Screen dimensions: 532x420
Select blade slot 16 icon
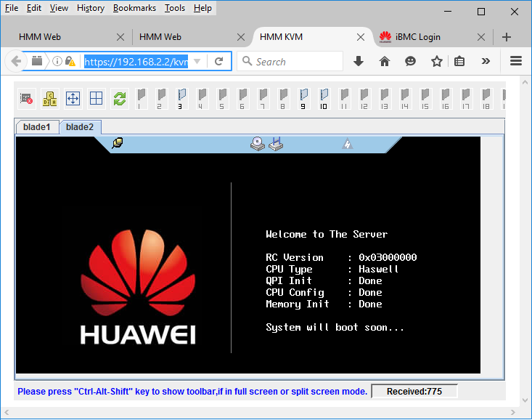(446, 99)
